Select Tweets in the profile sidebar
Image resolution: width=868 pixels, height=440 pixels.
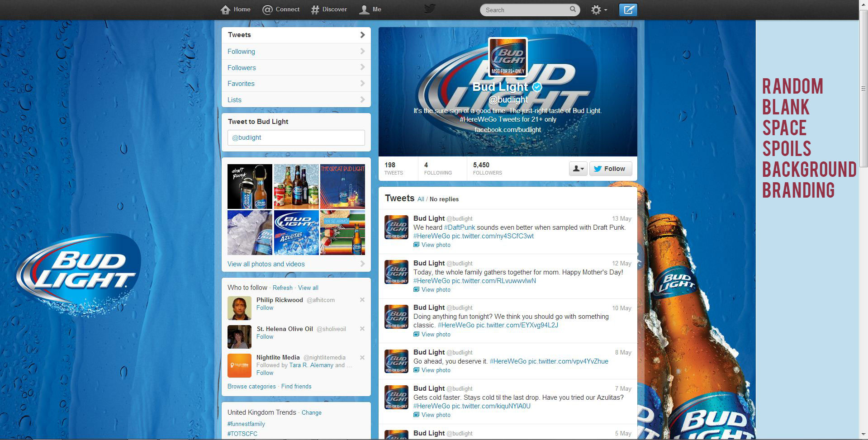(296, 35)
